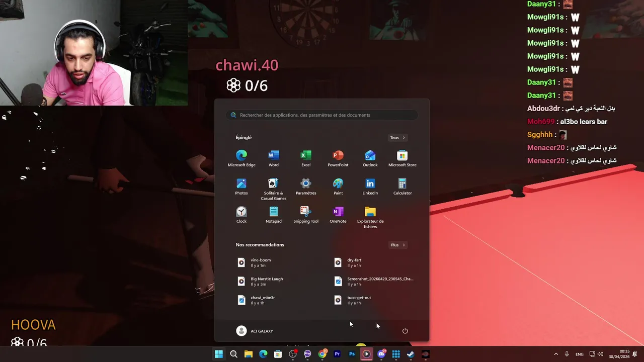The height and width of the screenshot is (362, 644).
Task: Launch Notepad from pinned apps
Action: pyautogui.click(x=274, y=215)
